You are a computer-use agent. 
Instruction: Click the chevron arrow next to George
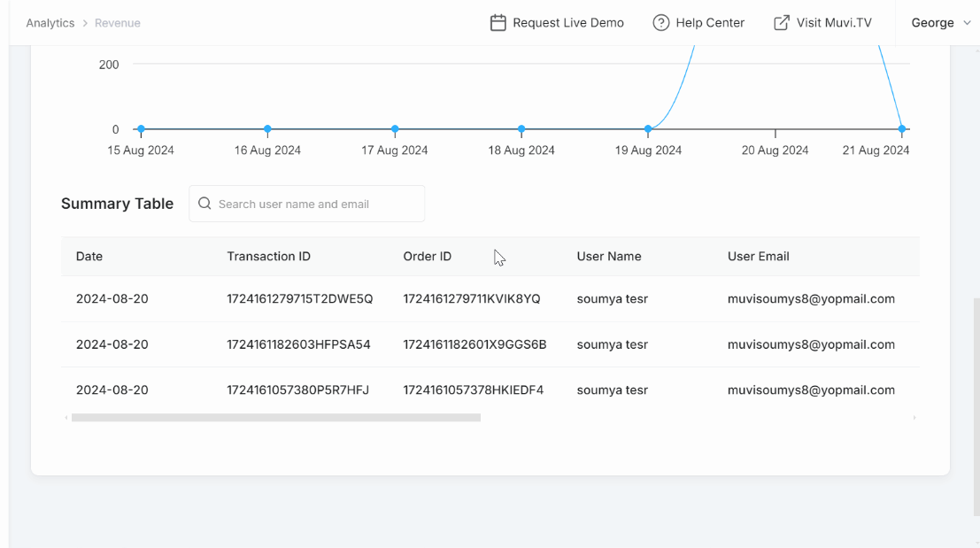point(967,23)
